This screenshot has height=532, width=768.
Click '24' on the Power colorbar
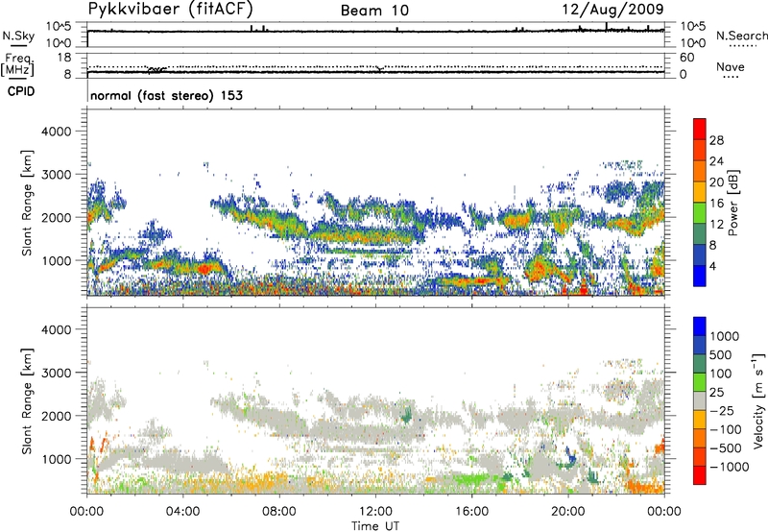coord(716,161)
